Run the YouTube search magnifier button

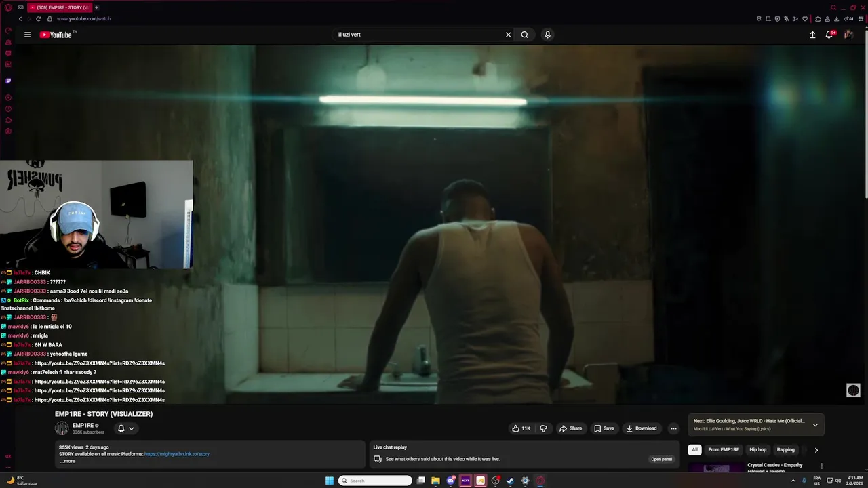524,35
